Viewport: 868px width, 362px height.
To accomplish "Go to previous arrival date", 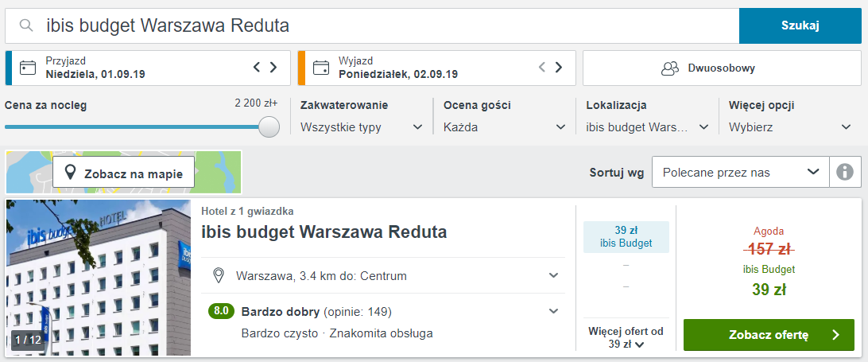I will tap(256, 67).
